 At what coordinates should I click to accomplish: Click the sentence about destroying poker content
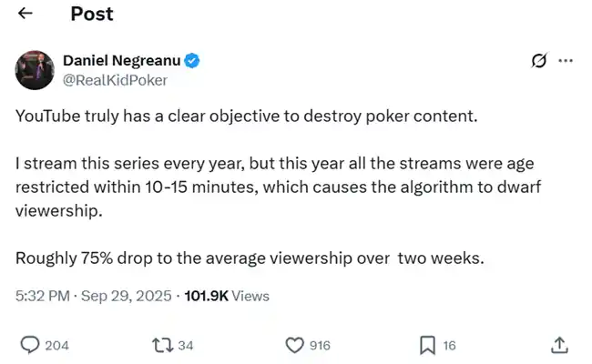(x=246, y=117)
